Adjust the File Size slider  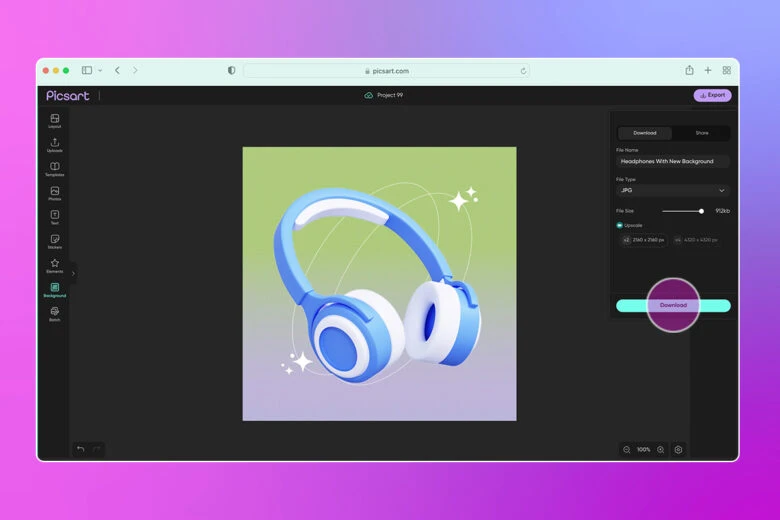pos(701,211)
